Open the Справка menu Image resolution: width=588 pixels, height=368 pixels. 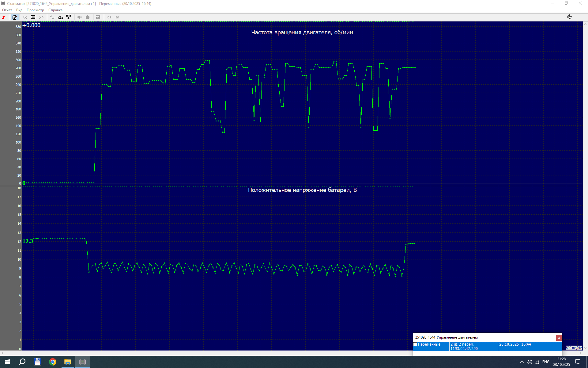coord(55,10)
